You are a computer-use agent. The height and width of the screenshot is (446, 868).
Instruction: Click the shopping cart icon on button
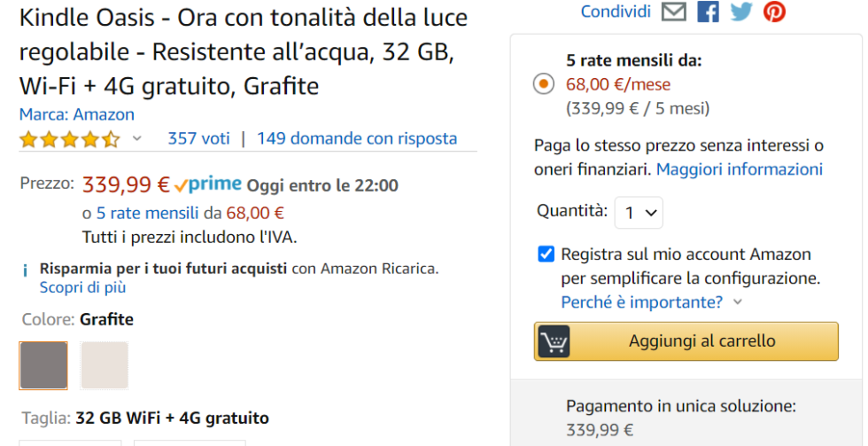tap(554, 341)
